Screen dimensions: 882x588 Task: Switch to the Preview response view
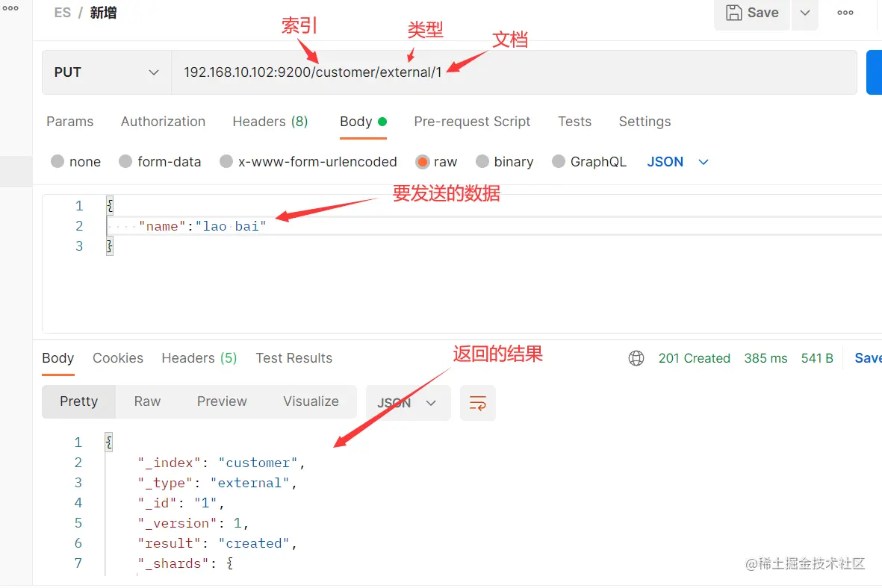pos(222,401)
